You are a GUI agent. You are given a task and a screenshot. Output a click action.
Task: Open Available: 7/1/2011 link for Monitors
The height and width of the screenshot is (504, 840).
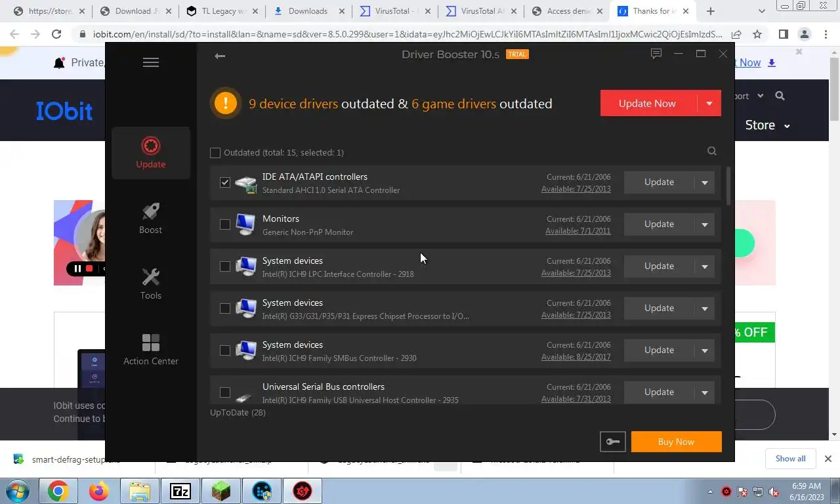(577, 231)
